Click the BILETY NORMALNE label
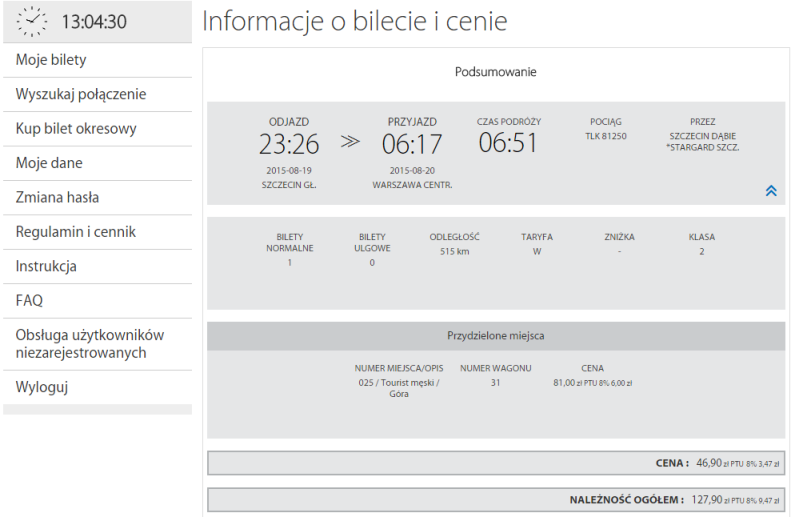The image size is (799, 517). [x=289, y=242]
